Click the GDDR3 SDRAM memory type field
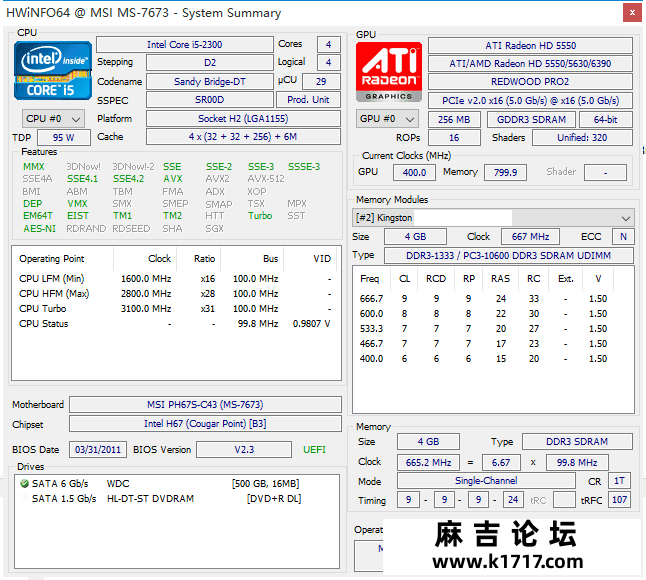 [531, 119]
